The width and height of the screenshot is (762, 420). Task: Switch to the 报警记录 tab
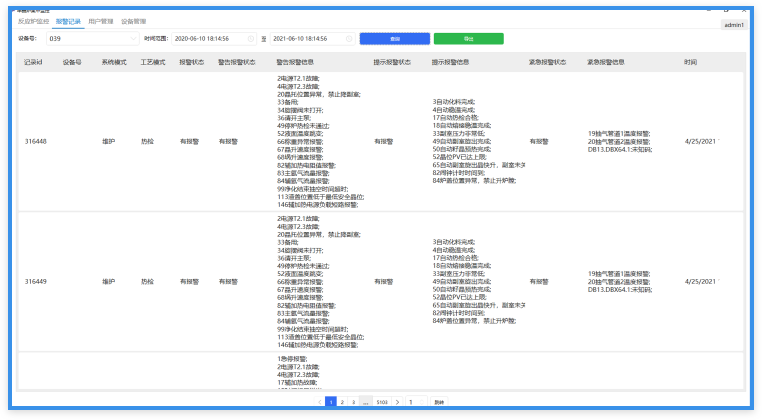(x=70, y=20)
